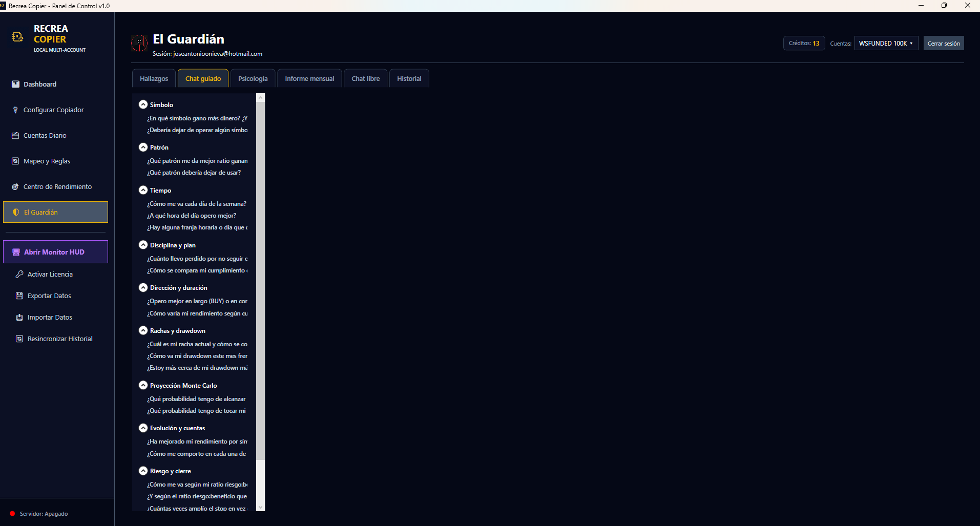Open the Historial tab
This screenshot has width=980, height=526.
pyautogui.click(x=409, y=78)
